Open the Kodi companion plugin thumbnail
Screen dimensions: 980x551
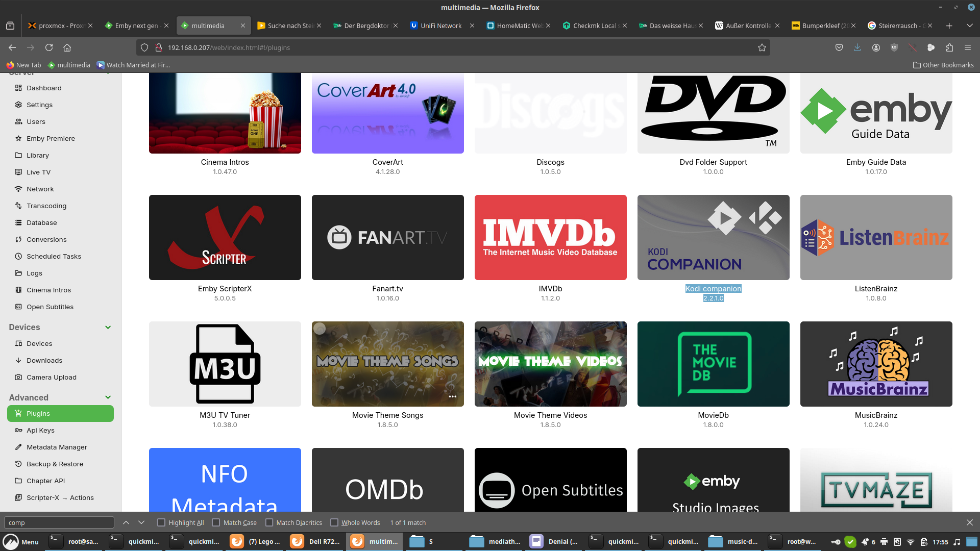713,237
